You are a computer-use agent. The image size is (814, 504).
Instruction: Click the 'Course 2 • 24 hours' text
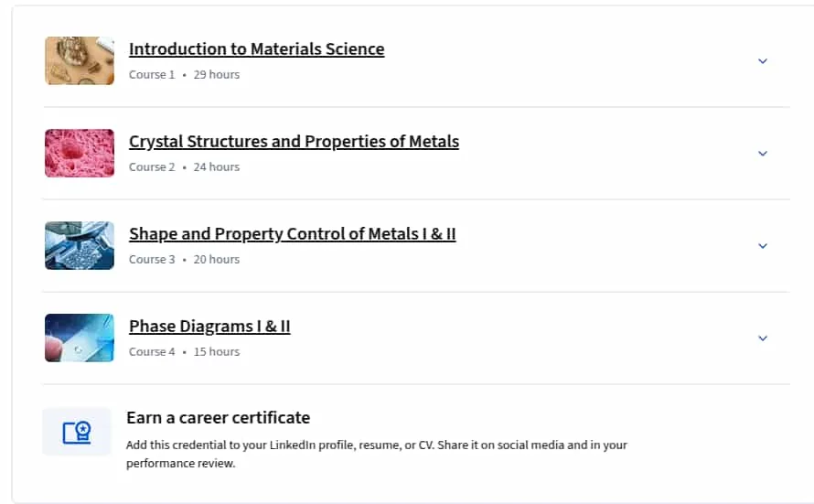click(184, 167)
